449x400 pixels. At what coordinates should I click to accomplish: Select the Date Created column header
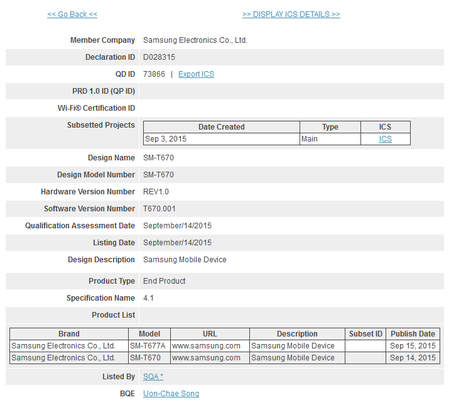pyautogui.click(x=221, y=127)
